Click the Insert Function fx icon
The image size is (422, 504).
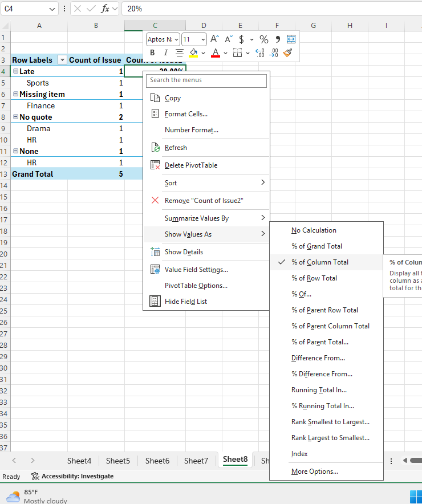point(105,9)
